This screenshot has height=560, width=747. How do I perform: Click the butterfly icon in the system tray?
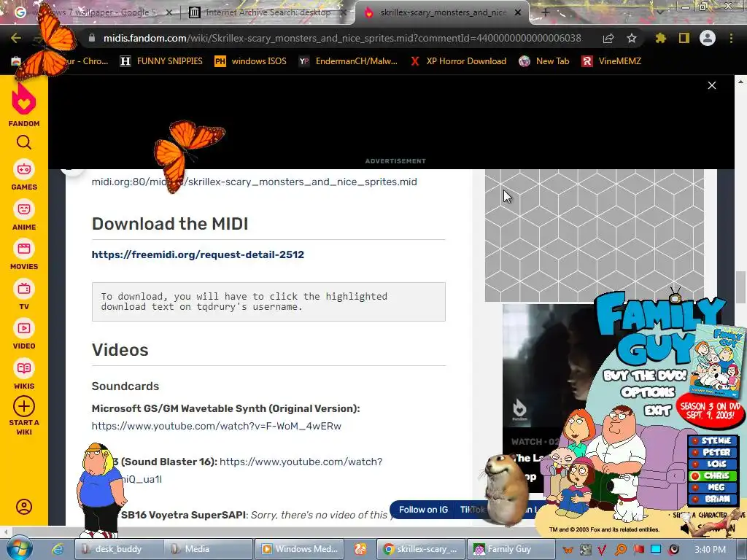pyautogui.click(x=568, y=550)
